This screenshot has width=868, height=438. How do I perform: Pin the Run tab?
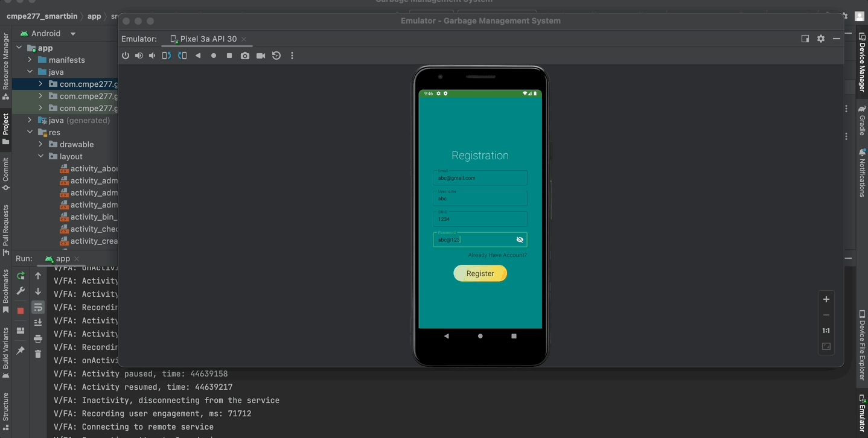pyautogui.click(x=21, y=351)
